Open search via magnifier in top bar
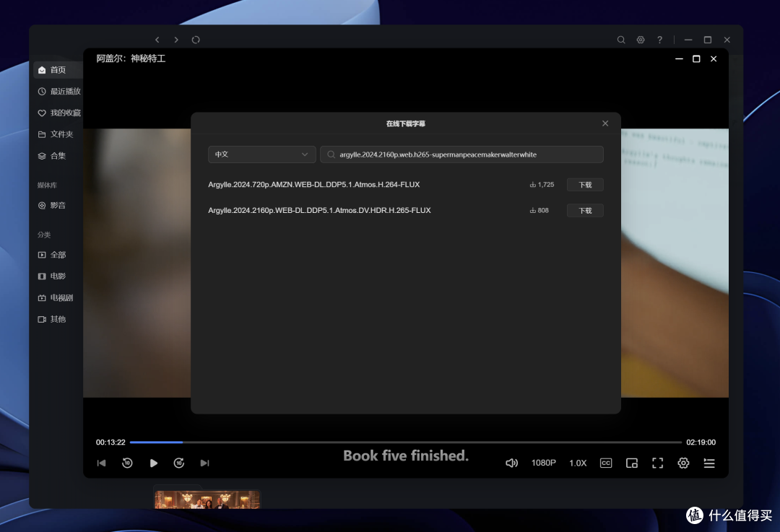This screenshot has width=780, height=532. pos(621,40)
